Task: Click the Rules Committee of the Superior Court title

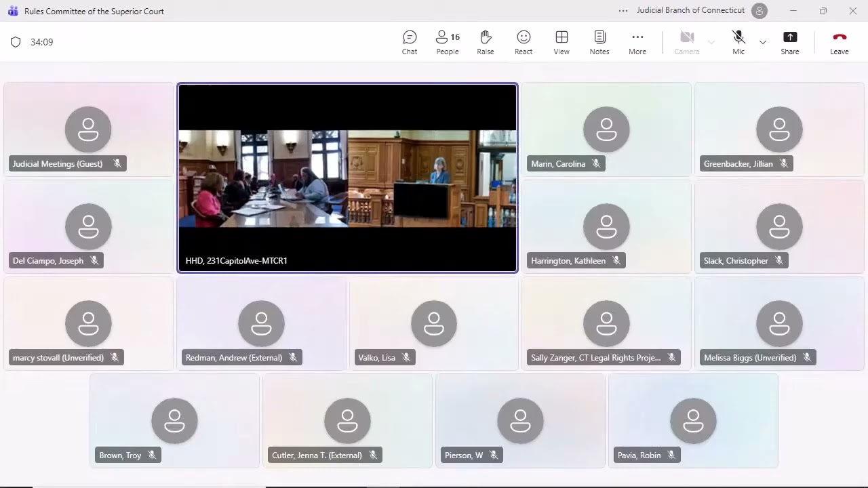Action: click(94, 11)
